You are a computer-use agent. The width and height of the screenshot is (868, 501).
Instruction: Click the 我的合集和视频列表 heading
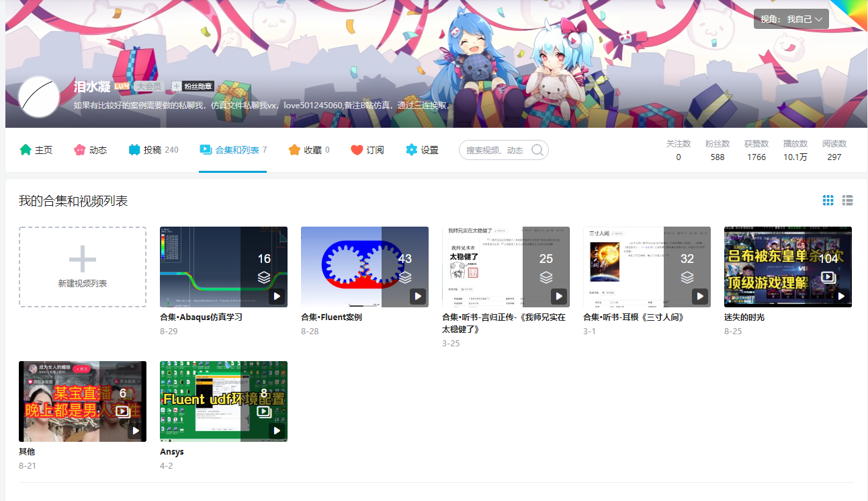click(x=73, y=201)
